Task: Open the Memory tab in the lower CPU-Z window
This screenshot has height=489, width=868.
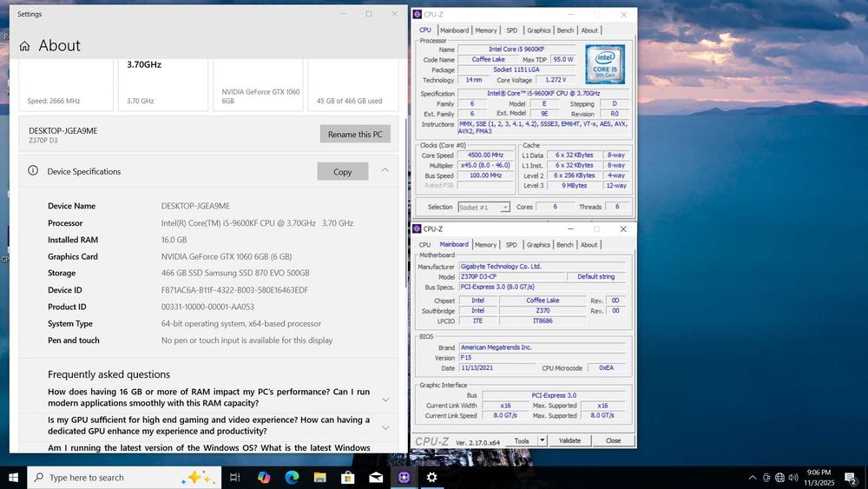Action: tap(485, 245)
